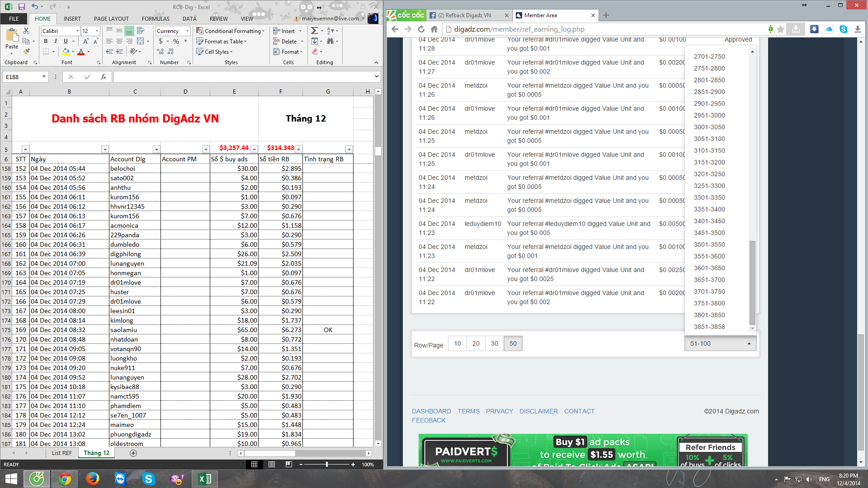Click the Cốc Cốc browser button
This screenshot has width=868, height=488.
[406, 15]
